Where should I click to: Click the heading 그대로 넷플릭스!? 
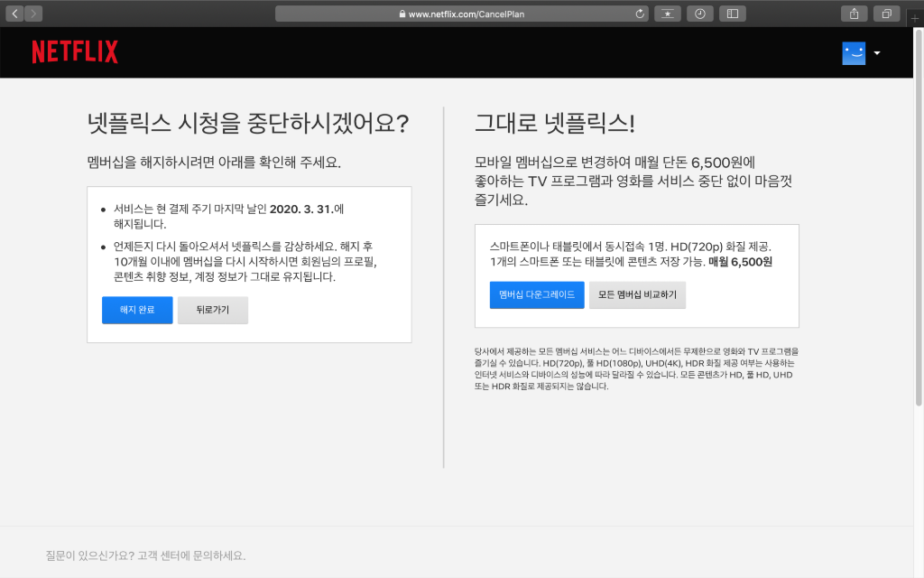pyautogui.click(x=555, y=123)
